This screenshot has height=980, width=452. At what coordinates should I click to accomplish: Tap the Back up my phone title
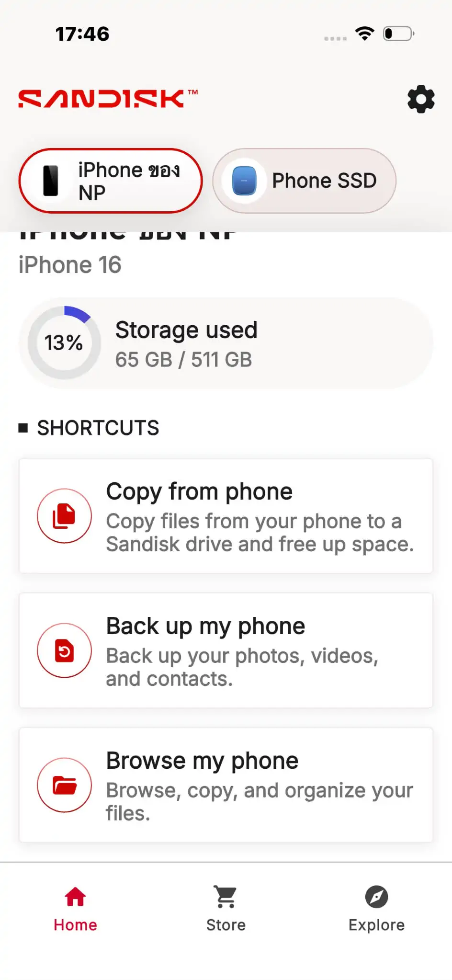pyautogui.click(x=205, y=626)
